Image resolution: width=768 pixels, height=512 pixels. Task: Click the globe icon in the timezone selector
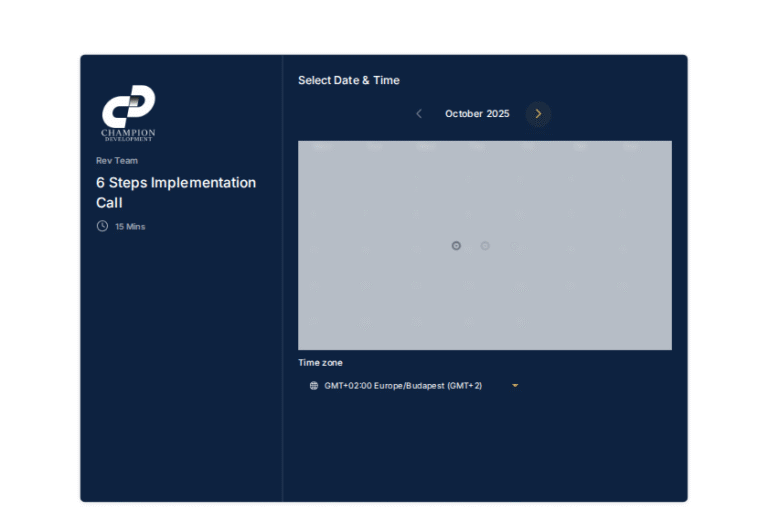point(314,386)
